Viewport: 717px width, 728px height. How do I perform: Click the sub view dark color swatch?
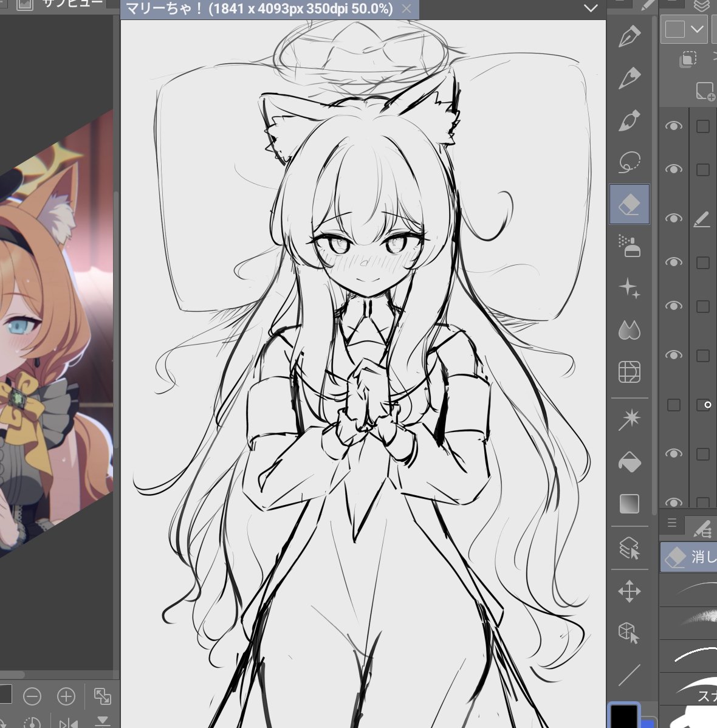(5, 694)
